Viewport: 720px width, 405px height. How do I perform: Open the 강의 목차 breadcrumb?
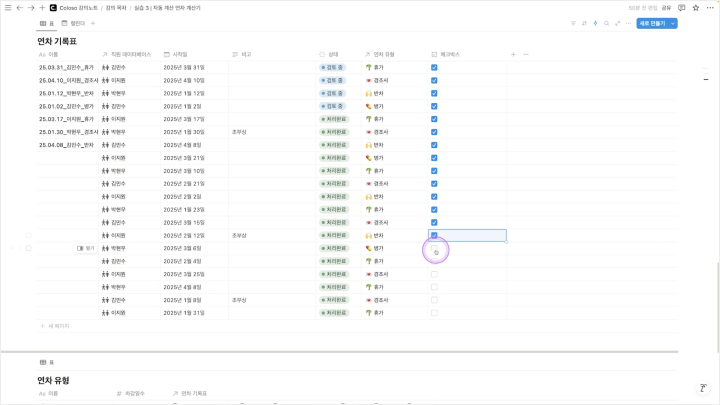[x=116, y=8]
